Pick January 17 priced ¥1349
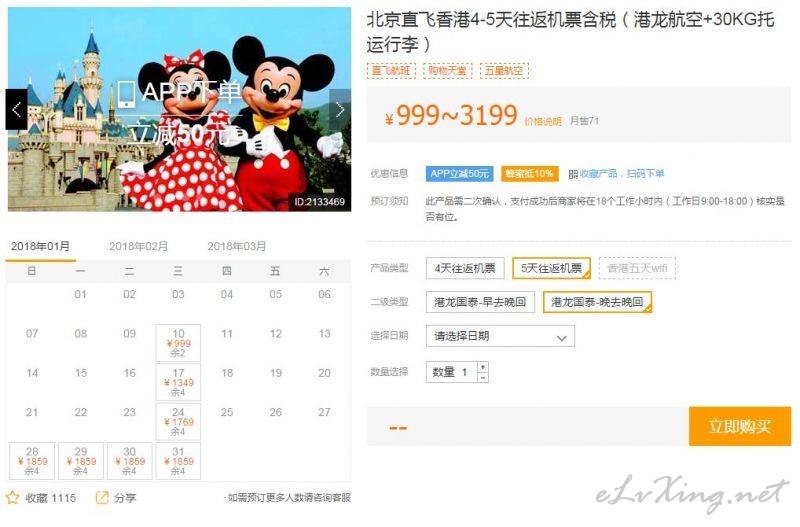This screenshot has width=800, height=527. tap(178, 382)
